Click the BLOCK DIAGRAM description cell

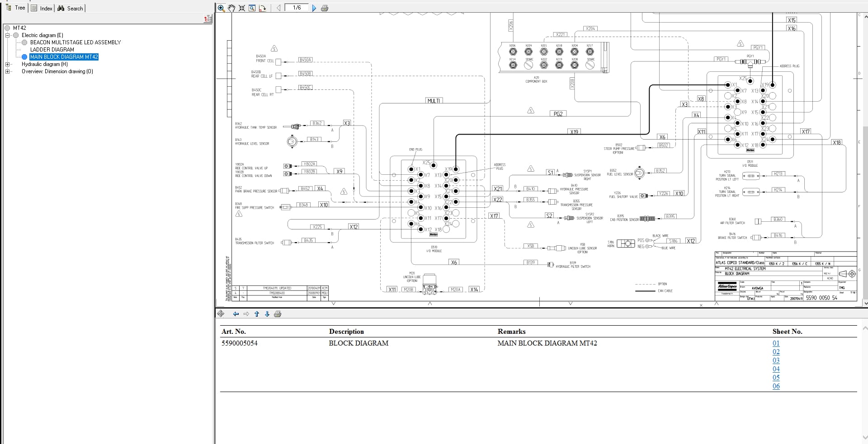click(359, 343)
